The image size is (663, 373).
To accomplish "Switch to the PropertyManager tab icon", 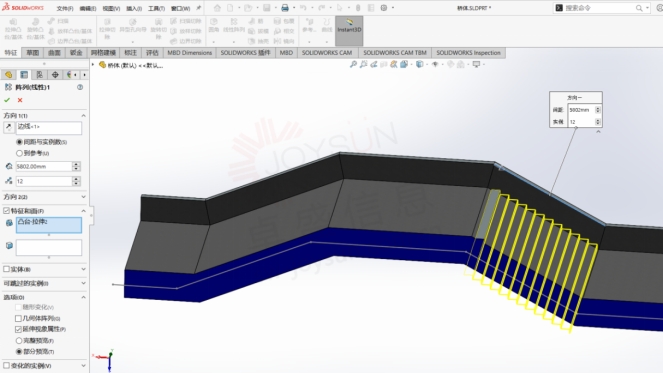I will tap(24, 75).
